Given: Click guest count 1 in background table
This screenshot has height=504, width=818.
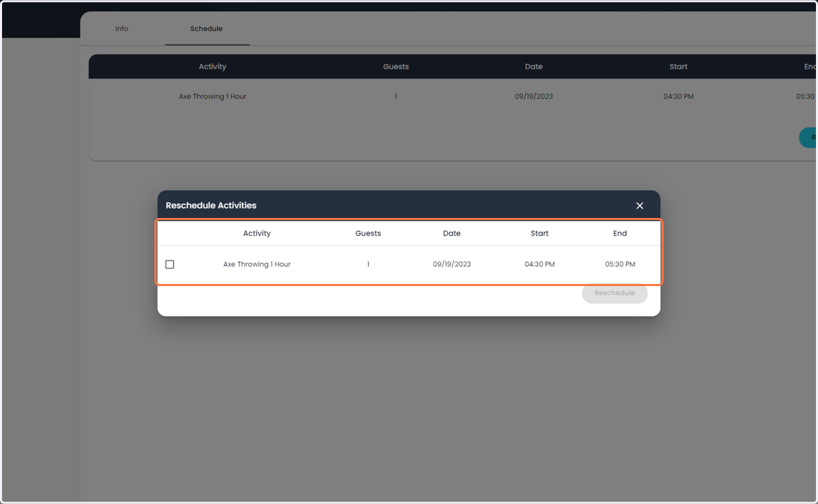Looking at the screenshot, I should (x=396, y=97).
